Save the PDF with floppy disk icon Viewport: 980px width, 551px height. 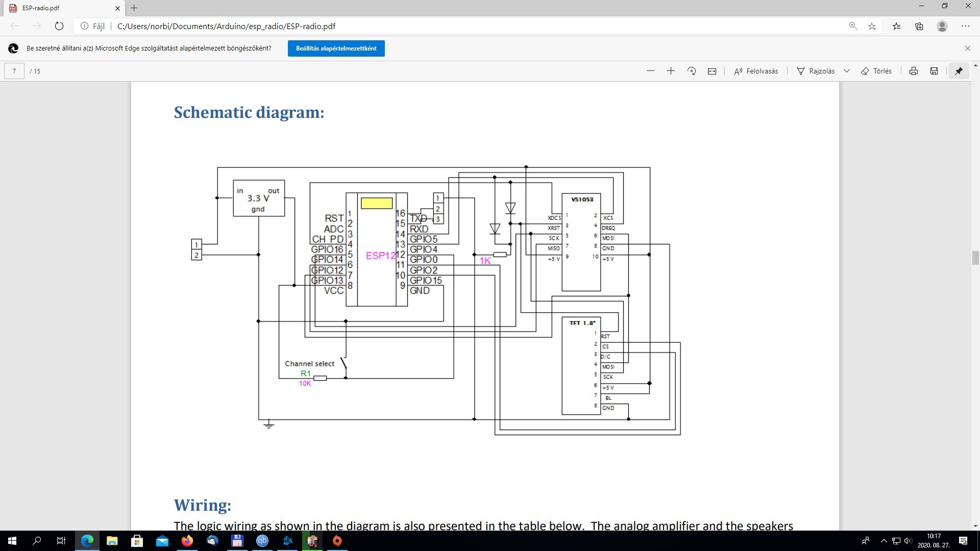(934, 71)
